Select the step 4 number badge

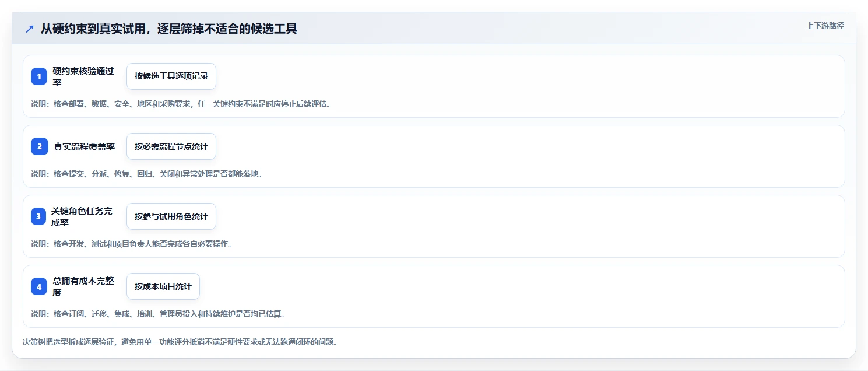[39, 286]
